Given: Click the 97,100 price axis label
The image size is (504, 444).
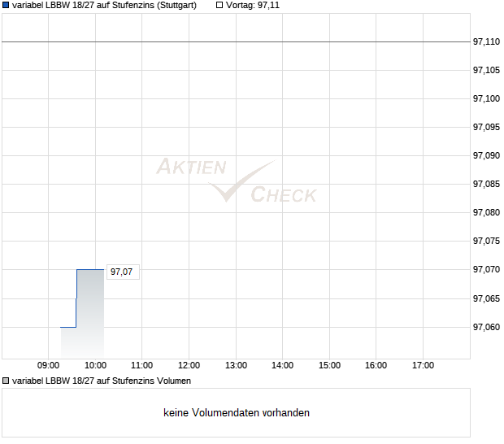Looking at the screenshot, I should click(x=486, y=98).
